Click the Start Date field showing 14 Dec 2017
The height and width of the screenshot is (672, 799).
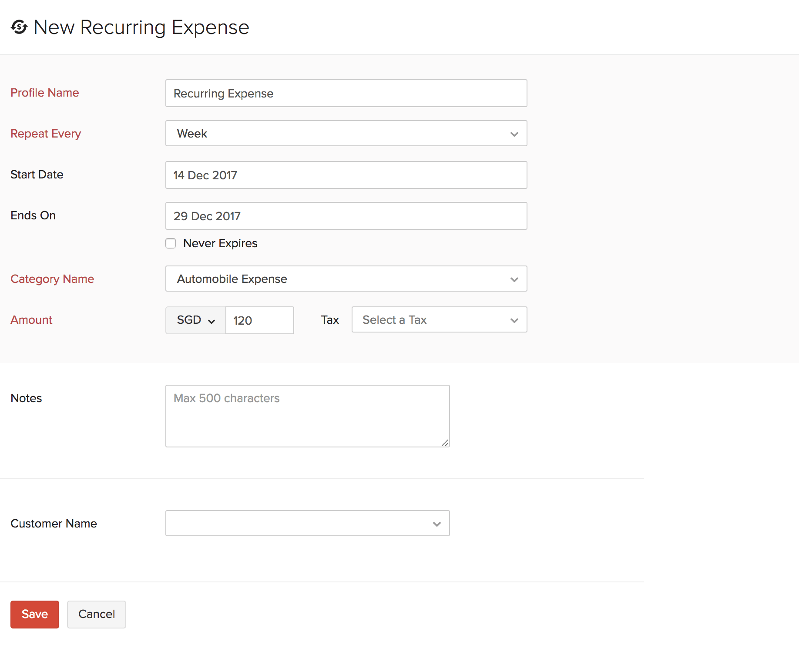point(346,175)
